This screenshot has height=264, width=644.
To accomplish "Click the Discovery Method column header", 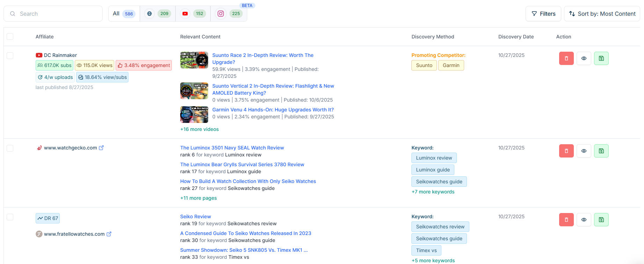I will tap(433, 37).
